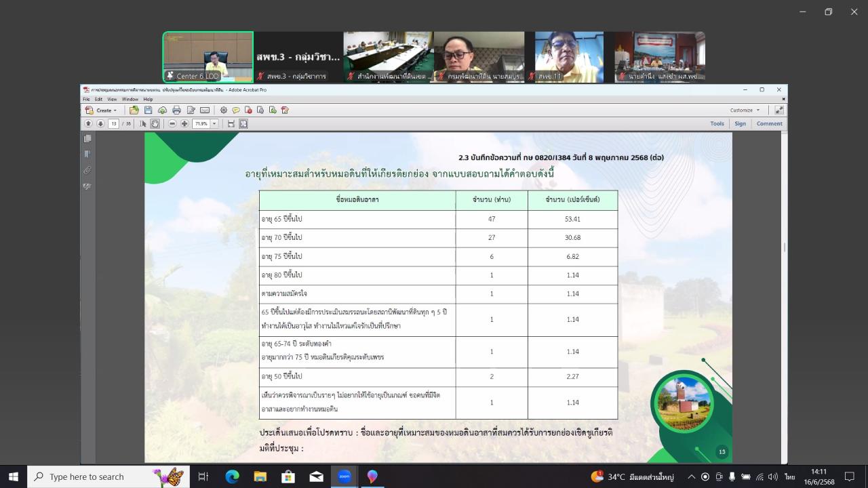Click the page number input field
868x488 pixels.
[113, 123]
